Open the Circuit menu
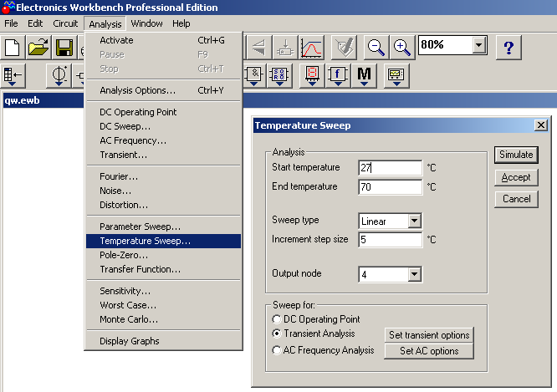557x392 pixels. click(65, 23)
